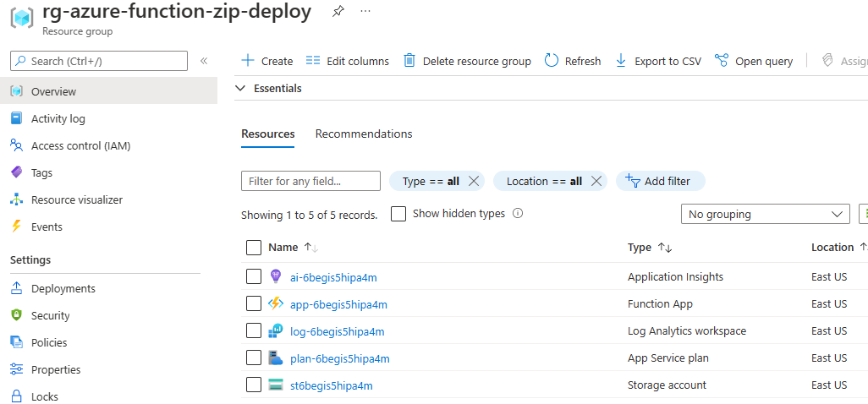
Task: Click the Refresh circular arrow icon
Action: pyautogui.click(x=552, y=60)
